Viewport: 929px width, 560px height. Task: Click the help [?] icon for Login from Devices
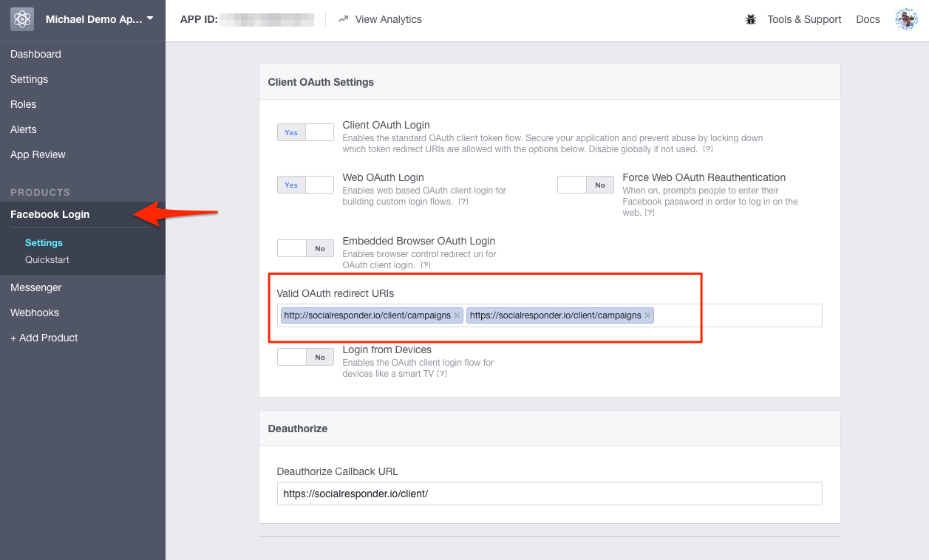pyautogui.click(x=442, y=374)
